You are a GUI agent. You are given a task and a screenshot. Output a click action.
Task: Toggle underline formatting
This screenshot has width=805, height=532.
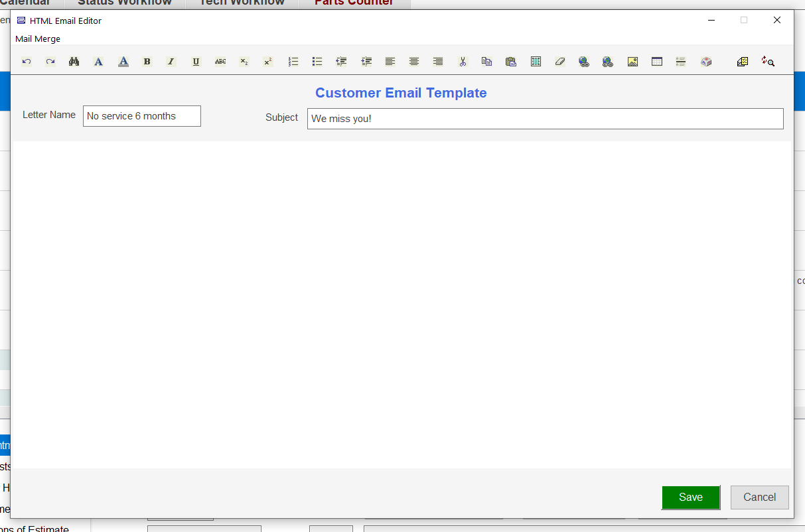[x=196, y=62]
